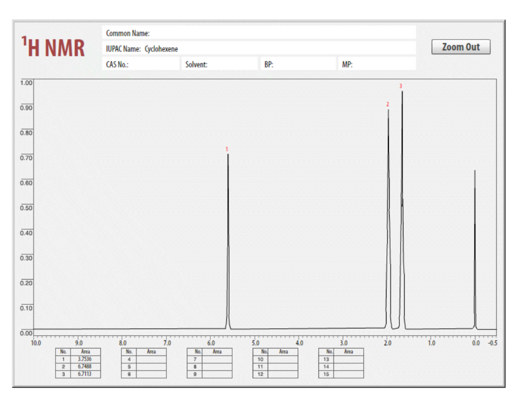Click the IUPAC Name field showing Cyclohexene
This screenshot has width=527, height=420.
(x=259, y=49)
